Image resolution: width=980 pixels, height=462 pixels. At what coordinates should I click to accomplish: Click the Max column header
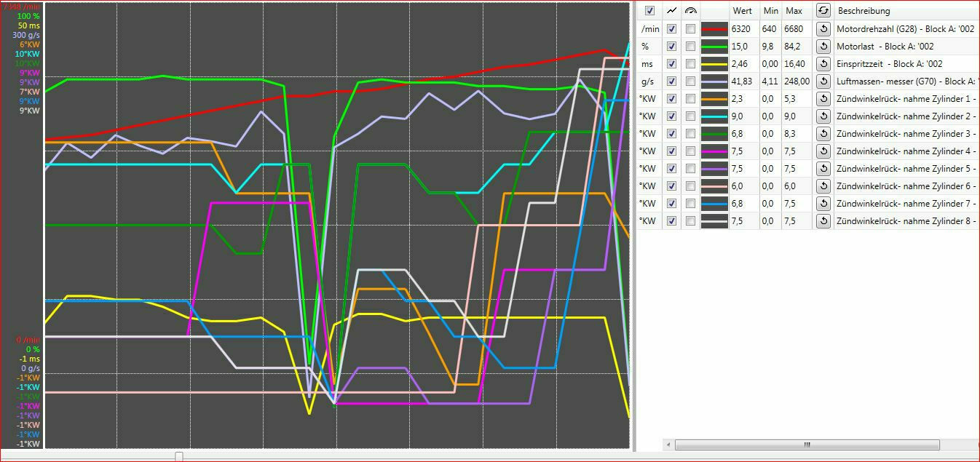point(794,11)
